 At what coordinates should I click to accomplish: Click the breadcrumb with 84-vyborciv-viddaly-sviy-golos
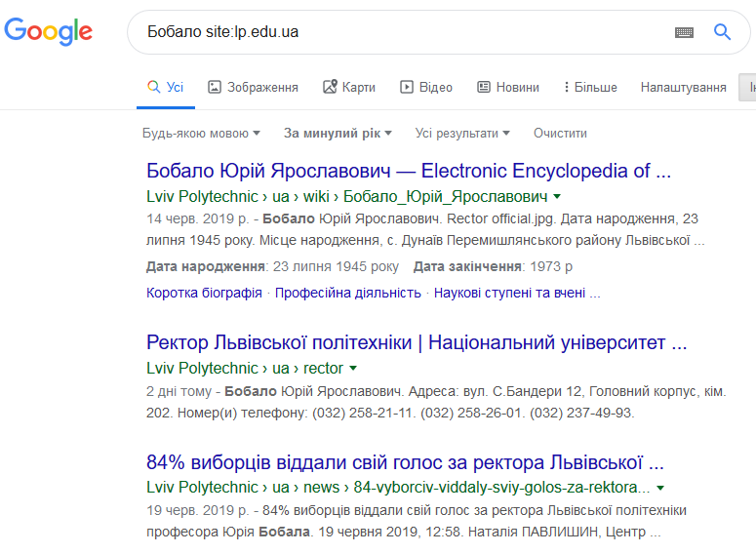398,488
